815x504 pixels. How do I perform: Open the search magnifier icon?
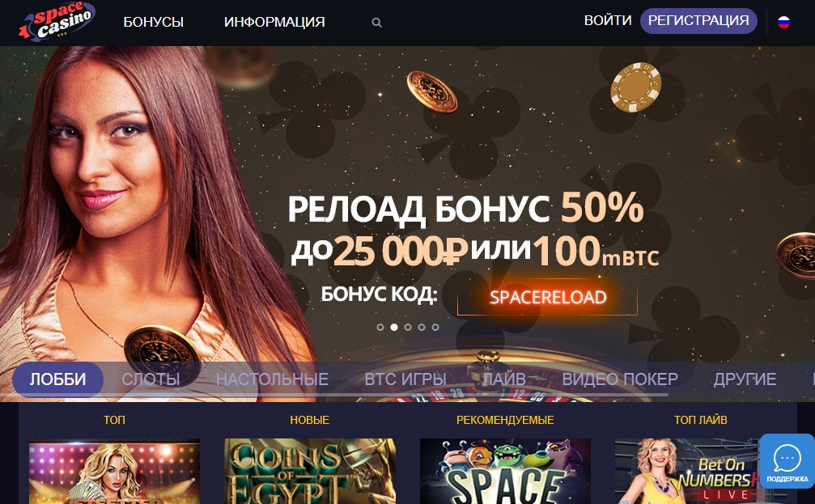click(x=377, y=23)
